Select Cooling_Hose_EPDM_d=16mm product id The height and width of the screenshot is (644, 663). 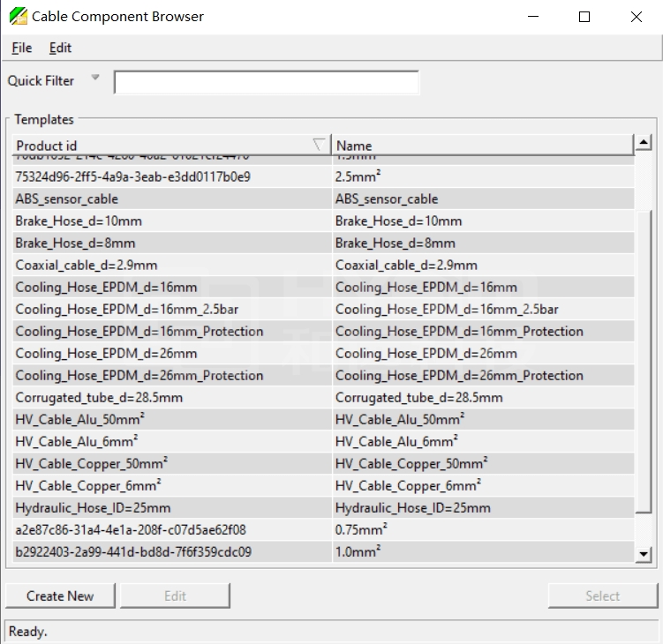coord(172,287)
